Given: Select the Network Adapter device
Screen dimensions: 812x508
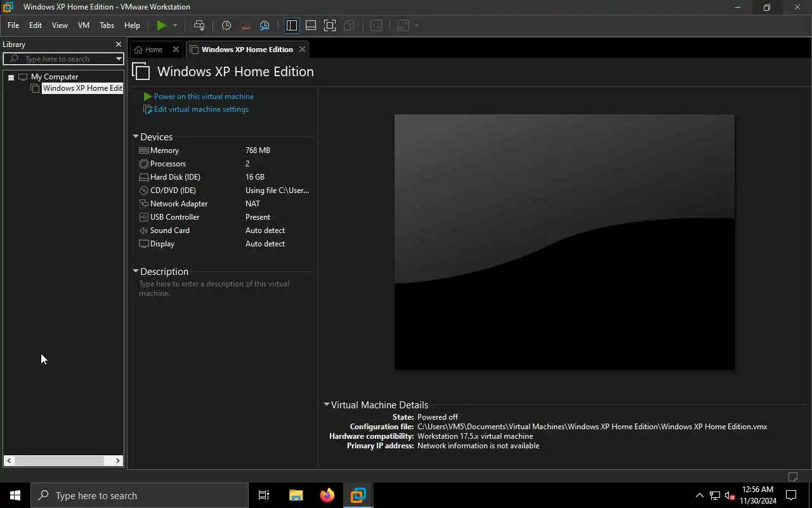Looking at the screenshot, I should 223,204.
